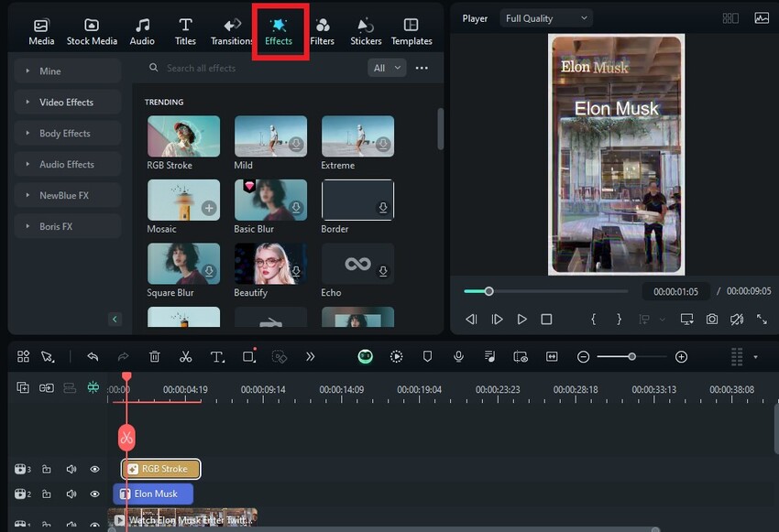The height and width of the screenshot is (532, 779).
Task: Mark out point with right brace
Action: pos(619,319)
